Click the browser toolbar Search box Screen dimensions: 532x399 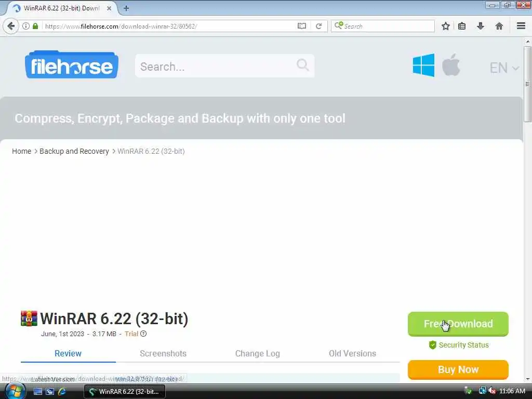(x=383, y=26)
